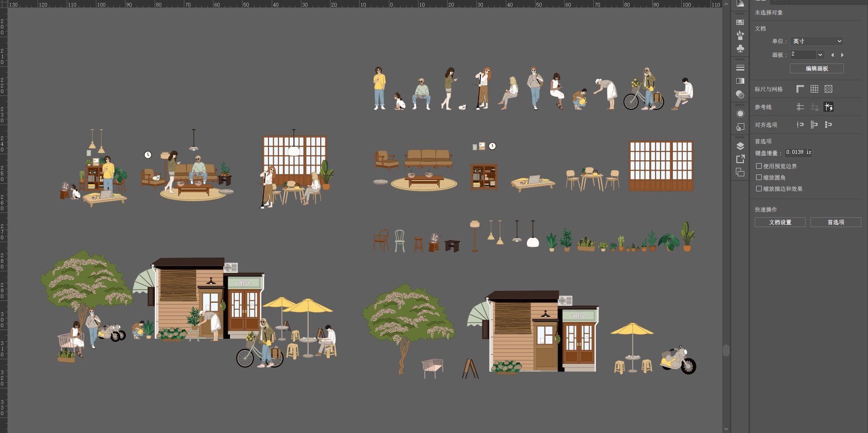This screenshot has height=433, width=868.
Task: Check the 缩放圆角 checkbox
Action: [x=759, y=177]
